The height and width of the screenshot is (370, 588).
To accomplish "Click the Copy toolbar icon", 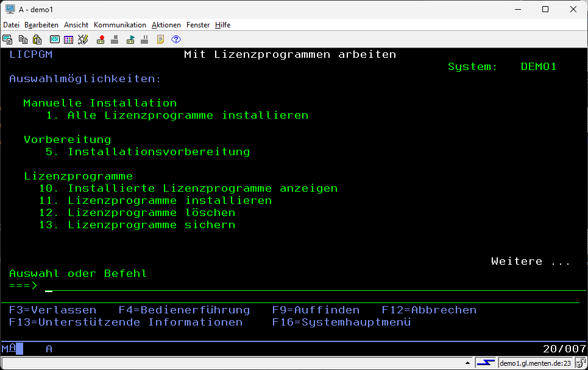I will click(23, 40).
